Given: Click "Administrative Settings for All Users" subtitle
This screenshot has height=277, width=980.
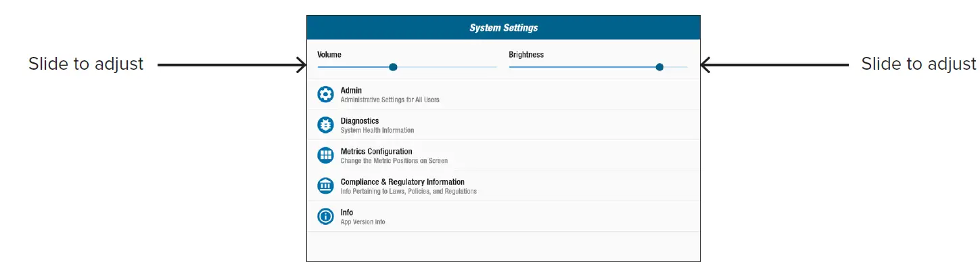Looking at the screenshot, I should 390,100.
